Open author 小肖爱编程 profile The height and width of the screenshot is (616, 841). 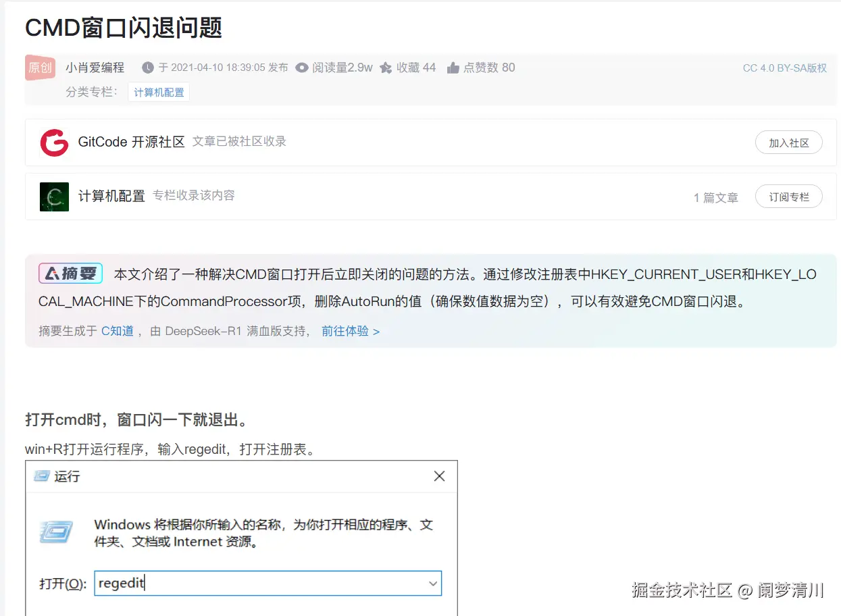(95, 68)
